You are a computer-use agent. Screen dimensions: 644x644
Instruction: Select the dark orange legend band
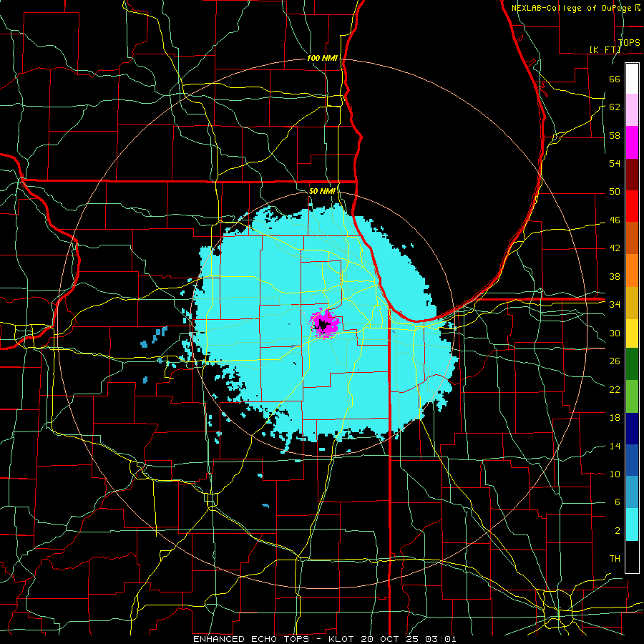[x=632, y=238]
